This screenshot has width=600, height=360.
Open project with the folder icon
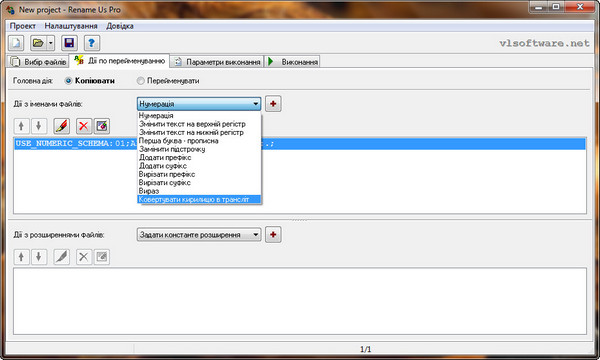(x=38, y=43)
